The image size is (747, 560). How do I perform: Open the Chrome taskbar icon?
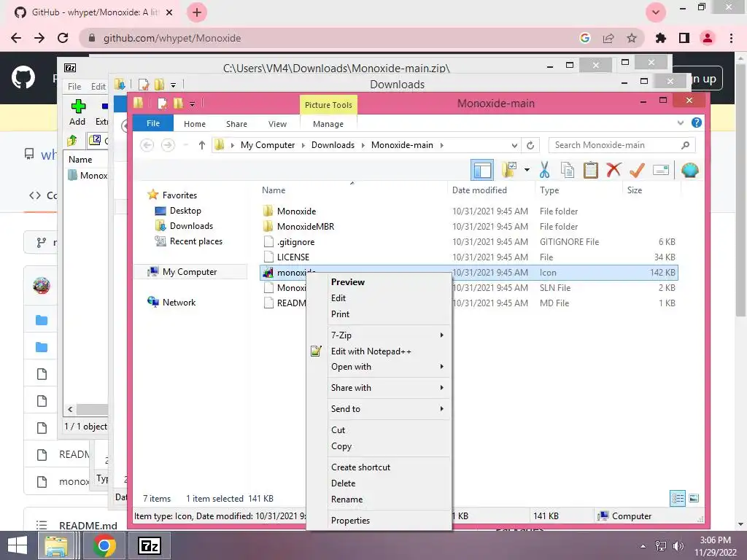tap(104, 545)
